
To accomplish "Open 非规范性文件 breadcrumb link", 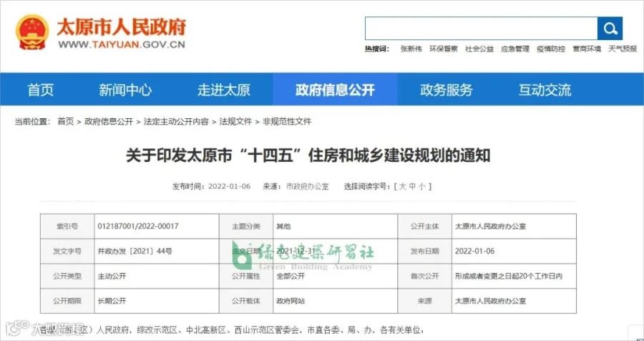I will (287, 121).
